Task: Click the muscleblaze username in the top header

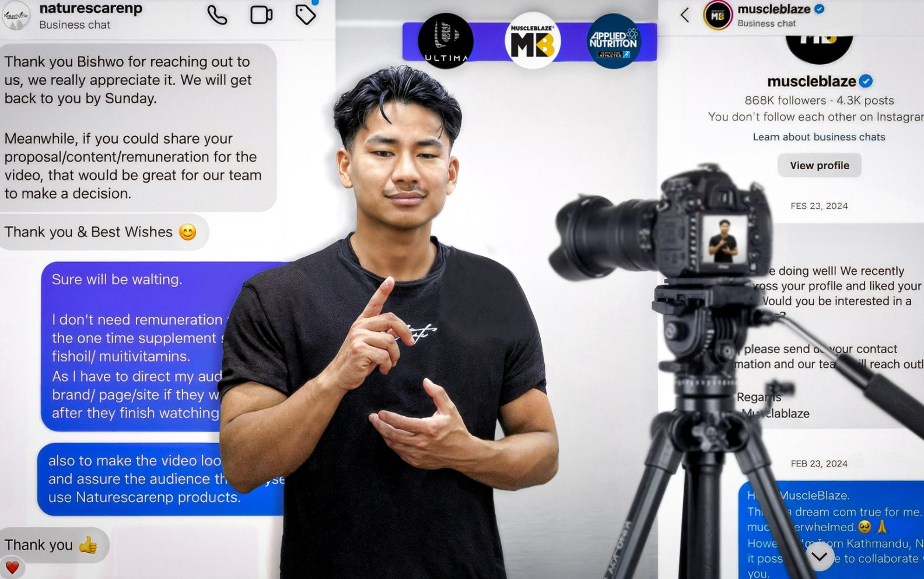Action: (773, 9)
